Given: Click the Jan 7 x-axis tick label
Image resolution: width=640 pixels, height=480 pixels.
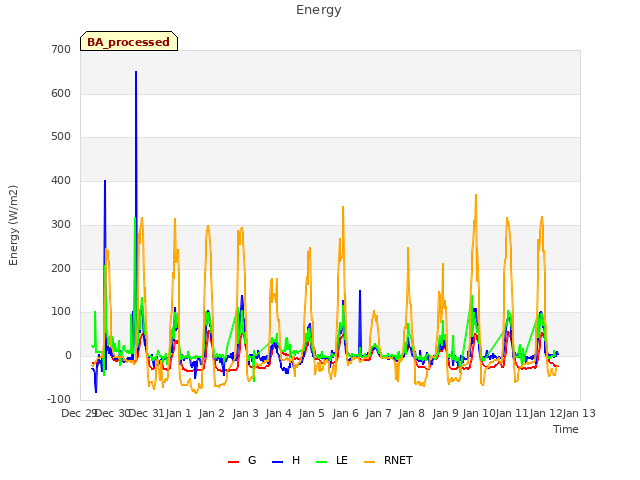Looking at the screenshot, I should click(379, 413).
